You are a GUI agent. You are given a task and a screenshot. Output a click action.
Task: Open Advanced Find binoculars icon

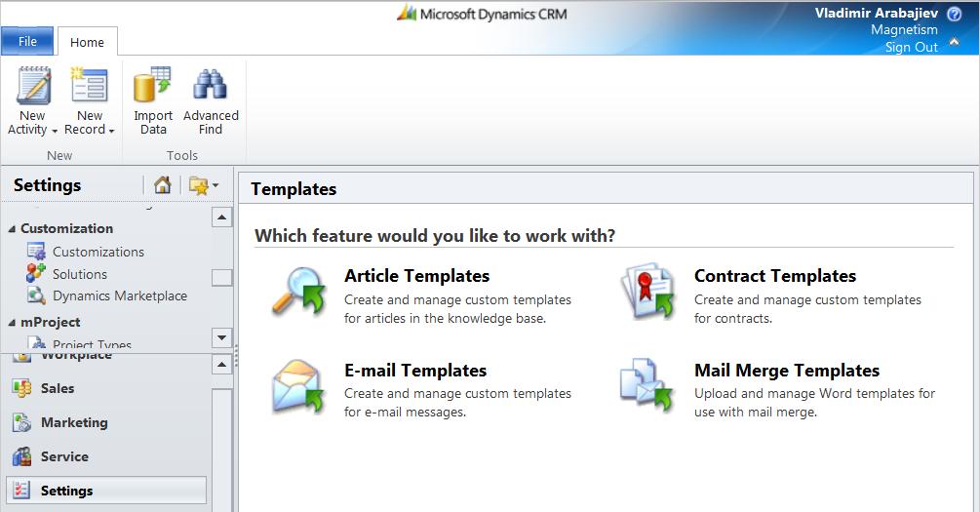pos(210,85)
